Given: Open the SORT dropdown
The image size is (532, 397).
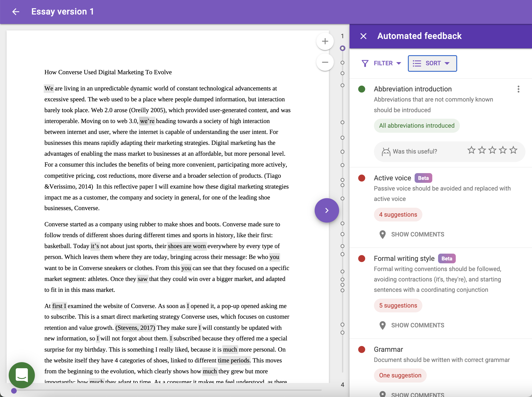Looking at the screenshot, I should pyautogui.click(x=433, y=63).
